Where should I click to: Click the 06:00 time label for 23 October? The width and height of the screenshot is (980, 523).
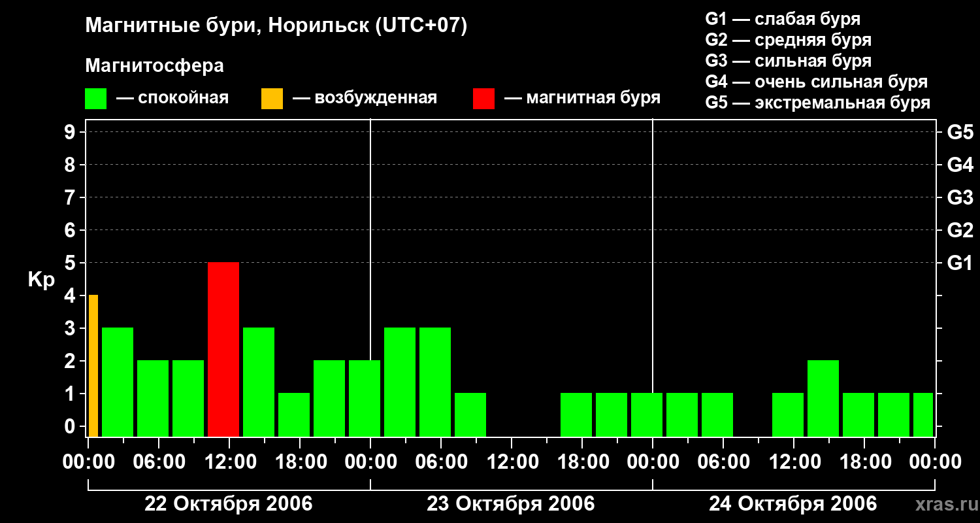(440, 462)
